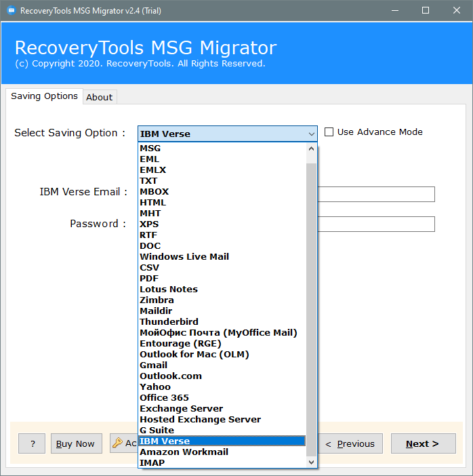Choose Windows Live Mail option

click(x=222, y=256)
